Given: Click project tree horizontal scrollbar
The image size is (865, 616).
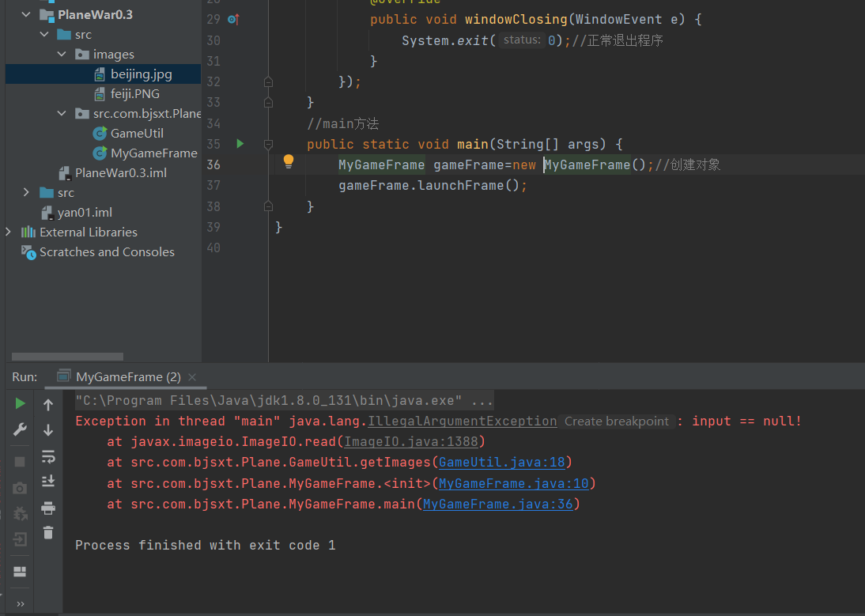Looking at the screenshot, I should point(67,357).
